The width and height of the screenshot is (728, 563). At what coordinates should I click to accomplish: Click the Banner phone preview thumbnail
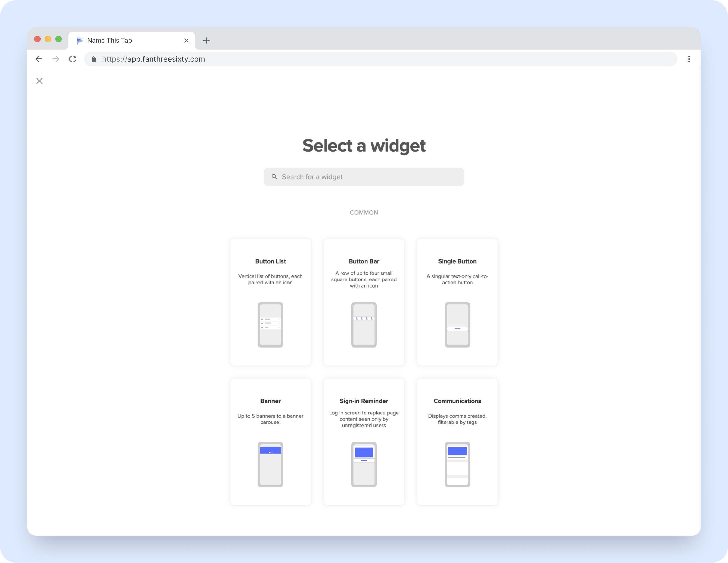click(270, 464)
